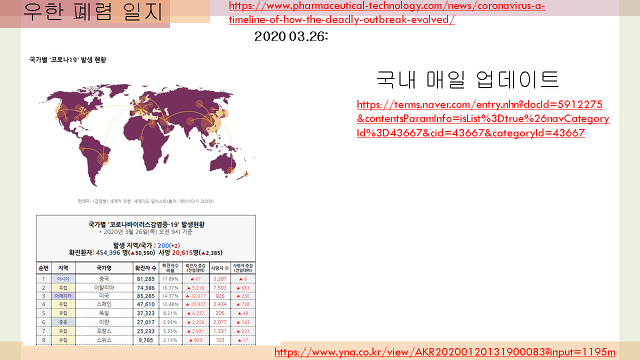Click the '중동' region cell in row 6
The image size is (640, 360).
(x=63, y=322)
